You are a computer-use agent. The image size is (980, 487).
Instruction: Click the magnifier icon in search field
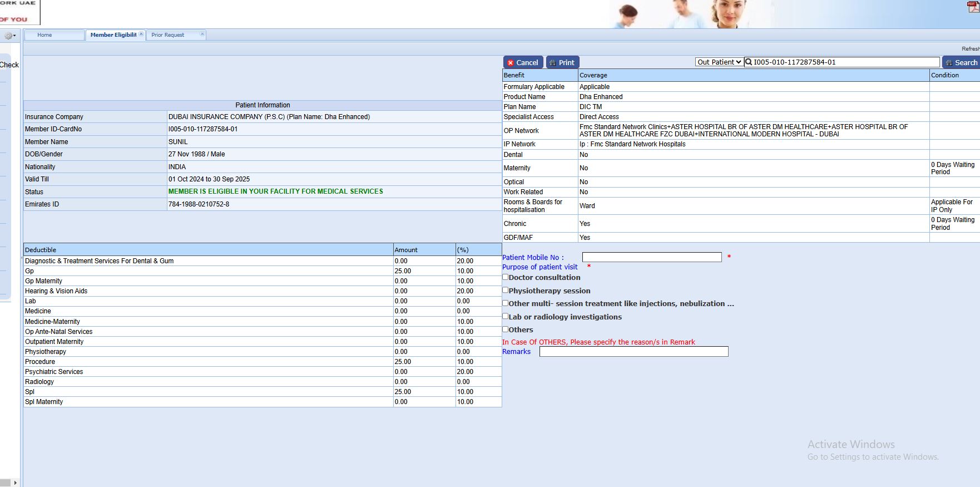click(749, 62)
